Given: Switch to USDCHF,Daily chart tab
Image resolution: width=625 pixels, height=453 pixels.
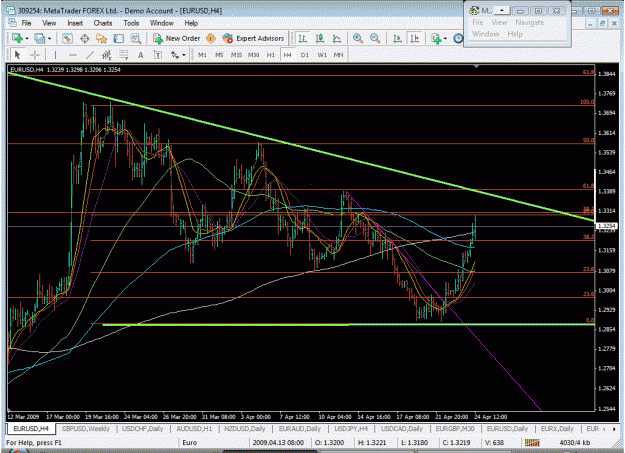Looking at the screenshot, I should (x=142, y=429).
